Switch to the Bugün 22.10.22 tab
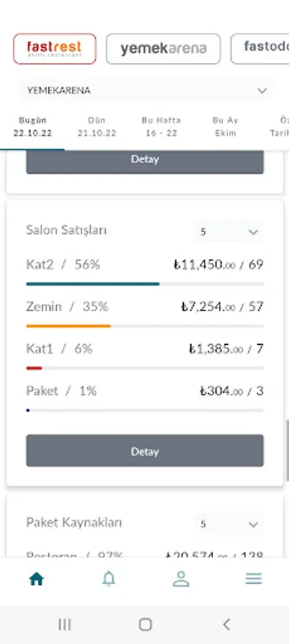The width and height of the screenshot is (289, 644). click(32, 127)
